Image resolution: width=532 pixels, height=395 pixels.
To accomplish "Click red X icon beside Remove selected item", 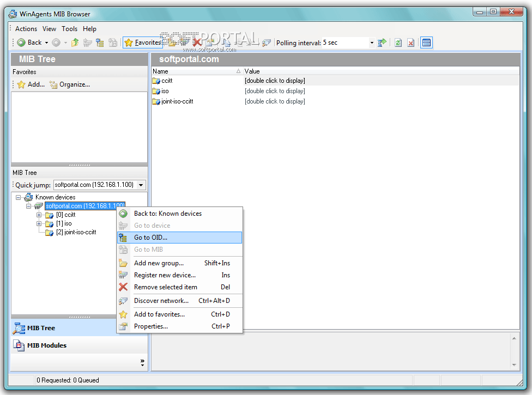I will 123,287.
